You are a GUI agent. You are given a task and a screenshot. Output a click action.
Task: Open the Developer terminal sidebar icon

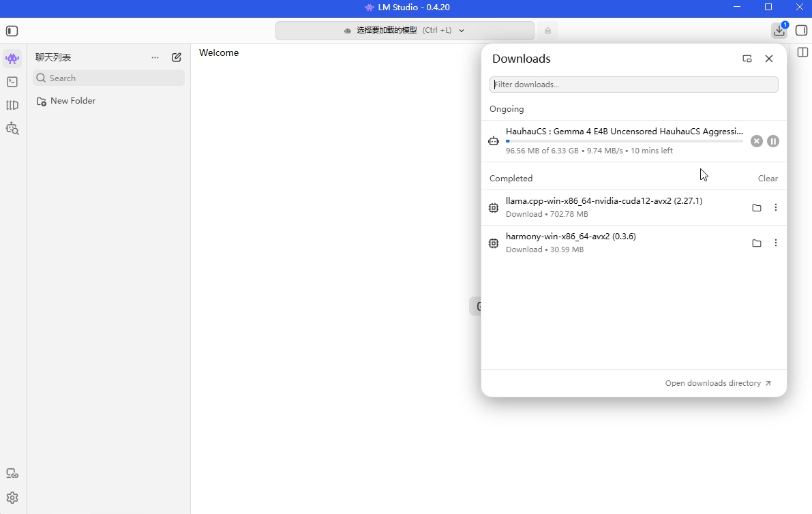[12, 82]
